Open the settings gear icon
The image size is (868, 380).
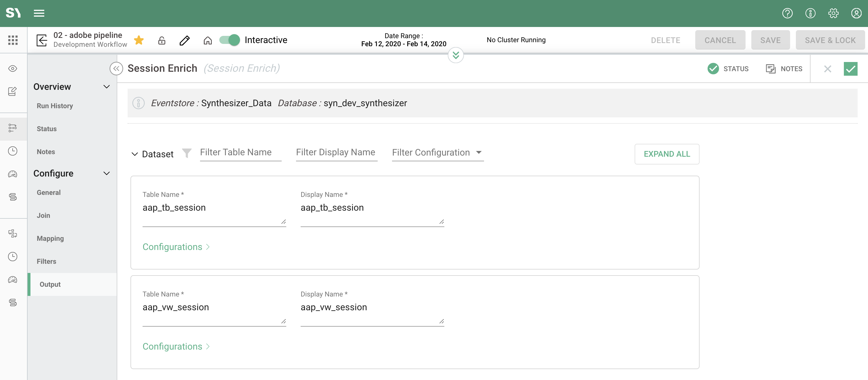coord(833,13)
